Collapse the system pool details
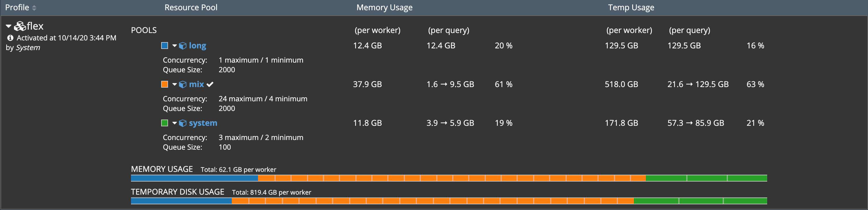 [x=175, y=123]
